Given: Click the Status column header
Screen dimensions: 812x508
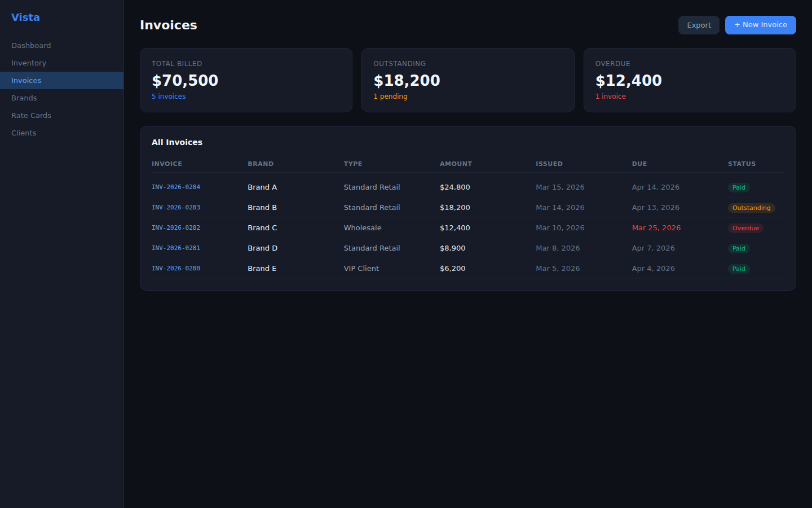Looking at the screenshot, I should point(742,164).
